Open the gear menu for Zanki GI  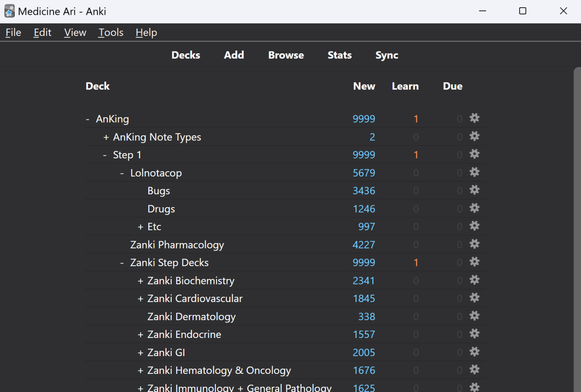pyautogui.click(x=474, y=352)
